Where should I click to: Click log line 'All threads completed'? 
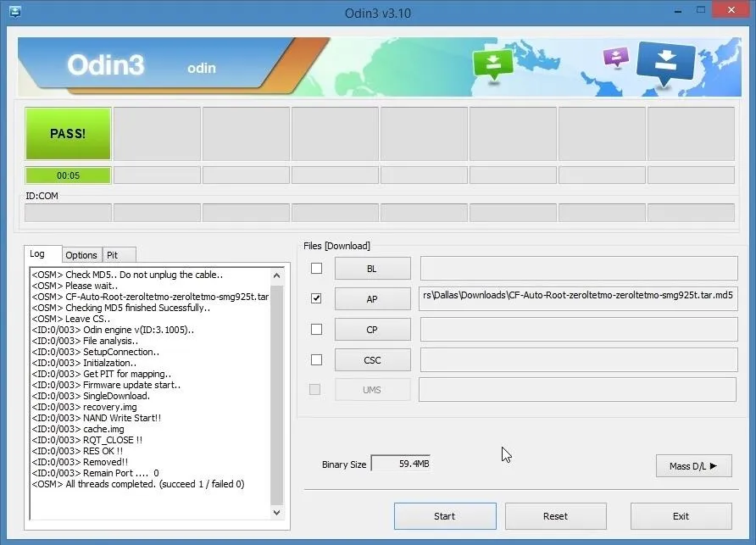point(138,484)
